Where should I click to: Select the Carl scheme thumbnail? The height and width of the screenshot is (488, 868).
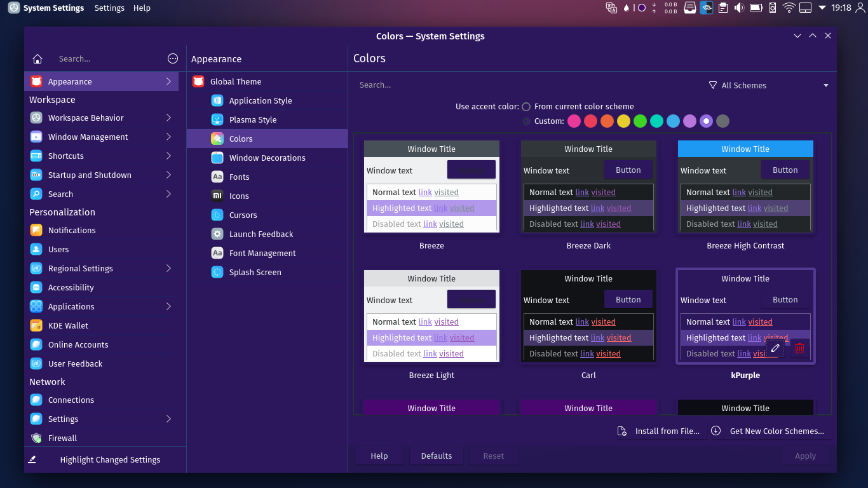(x=588, y=316)
